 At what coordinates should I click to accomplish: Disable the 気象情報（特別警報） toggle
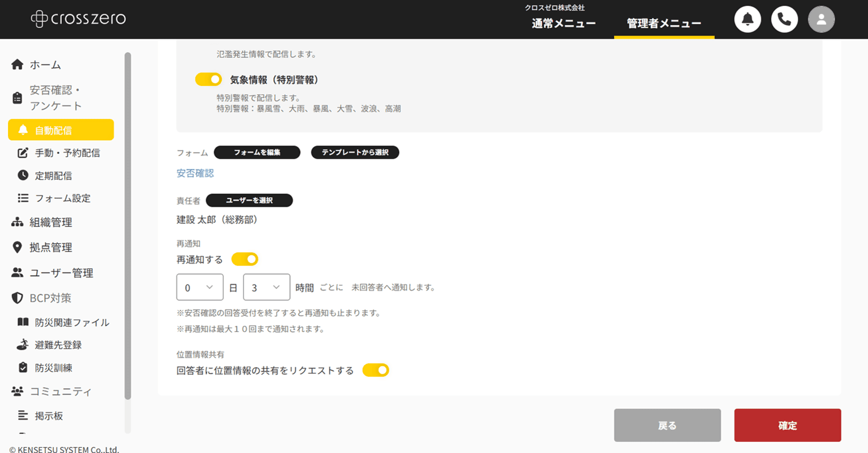coord(208,79)
